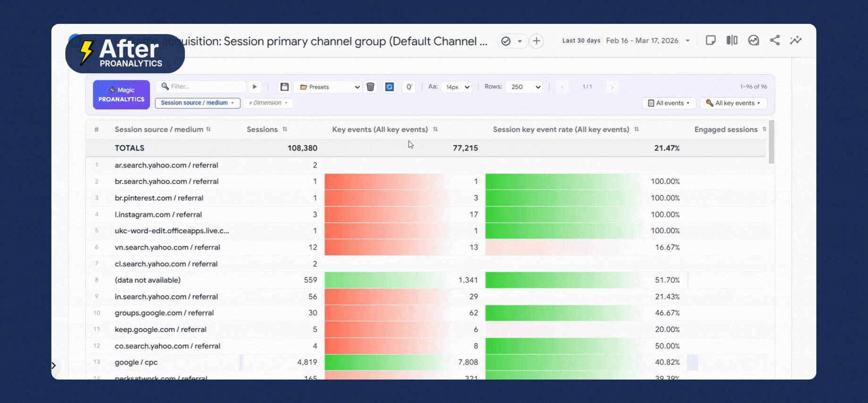This screenshot has height=403, width=868.
Task: Click key events value 1,341
Action: tap(468, 280)
